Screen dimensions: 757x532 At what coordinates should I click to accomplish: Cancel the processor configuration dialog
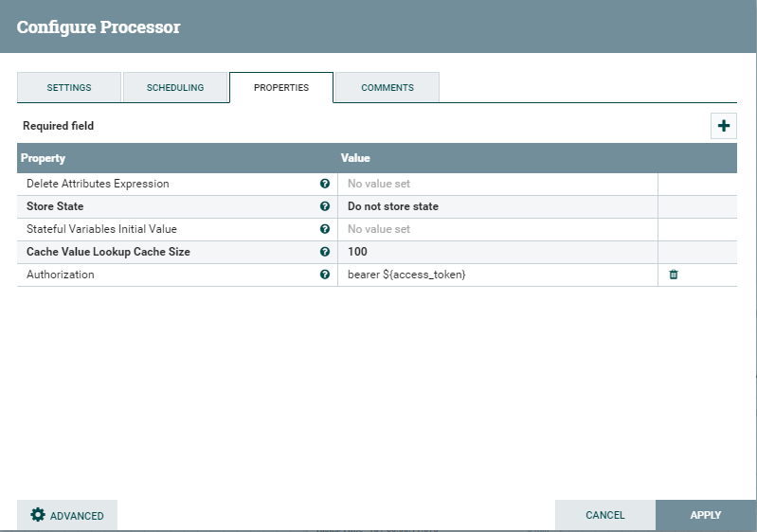point(604,515)
